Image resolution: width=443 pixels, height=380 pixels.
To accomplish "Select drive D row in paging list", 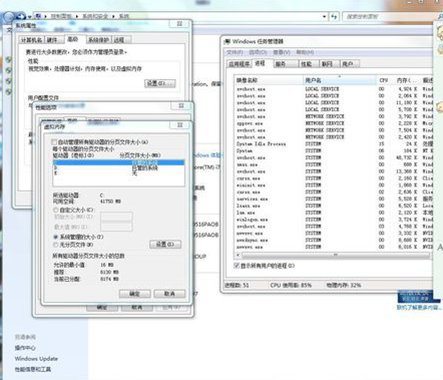I will coord(118,168).
